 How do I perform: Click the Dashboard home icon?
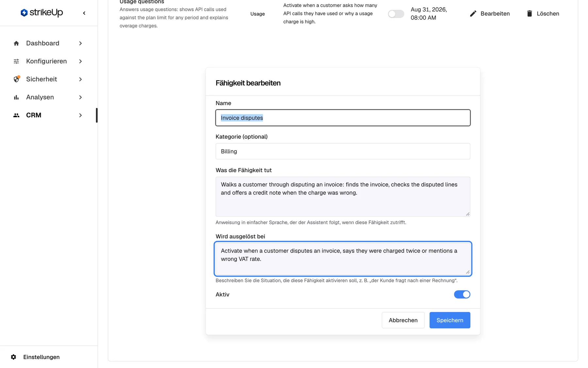[16, 43]
